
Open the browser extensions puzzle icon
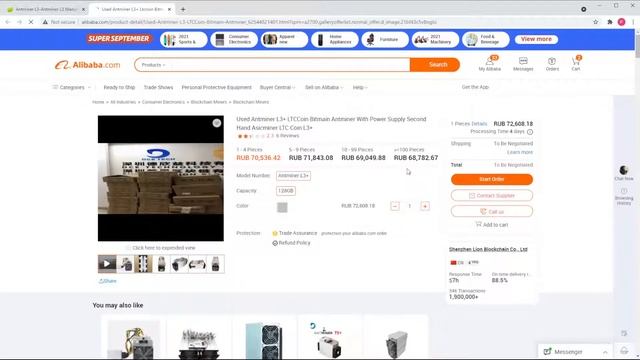(x=610, y=22)
